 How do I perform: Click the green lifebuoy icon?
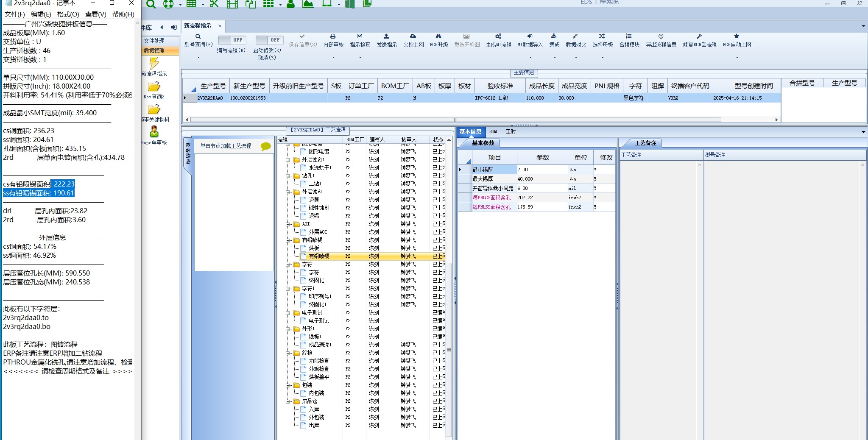(x=168, y=4)
